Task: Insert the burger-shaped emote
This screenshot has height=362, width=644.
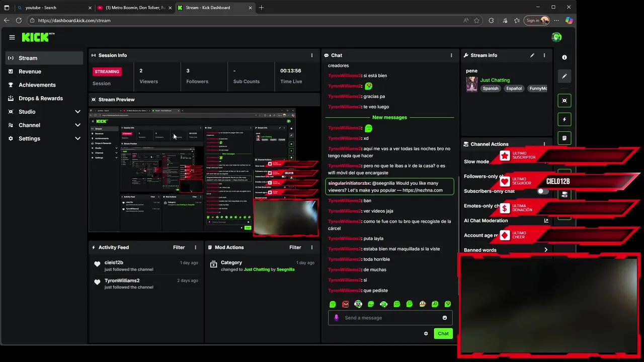Action: [x=422, y=304]
